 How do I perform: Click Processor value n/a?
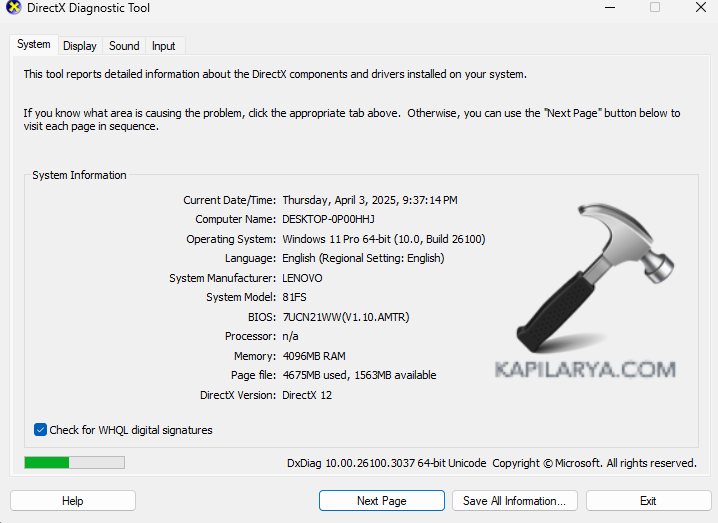pyautogui.click(x=290, y=336)
